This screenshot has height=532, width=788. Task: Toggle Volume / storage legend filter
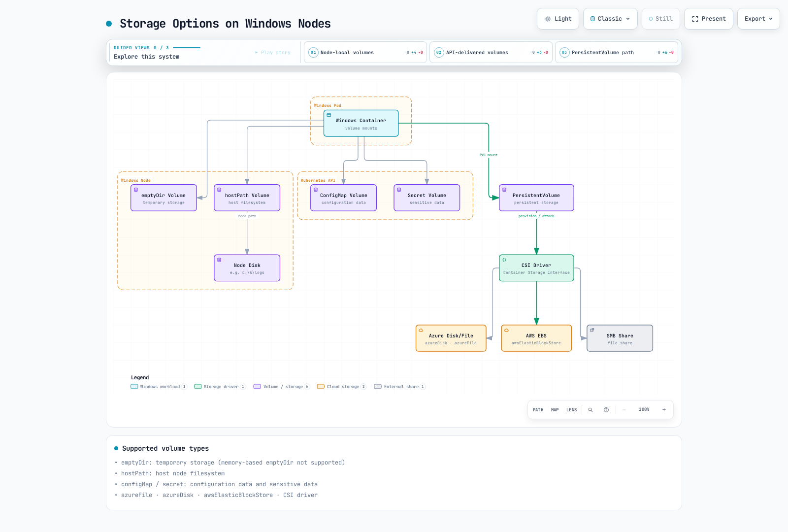tap(282, 387)
